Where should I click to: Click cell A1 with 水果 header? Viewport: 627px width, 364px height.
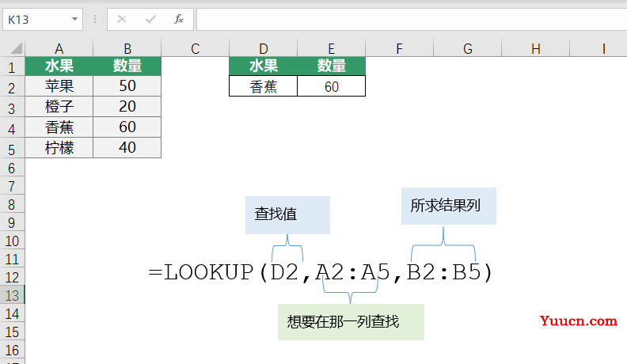59,66
